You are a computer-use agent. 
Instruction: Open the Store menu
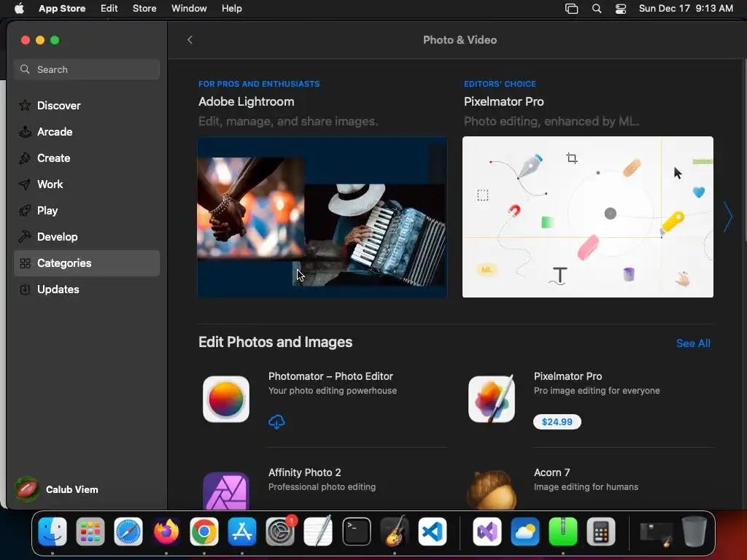coord(144,9)
